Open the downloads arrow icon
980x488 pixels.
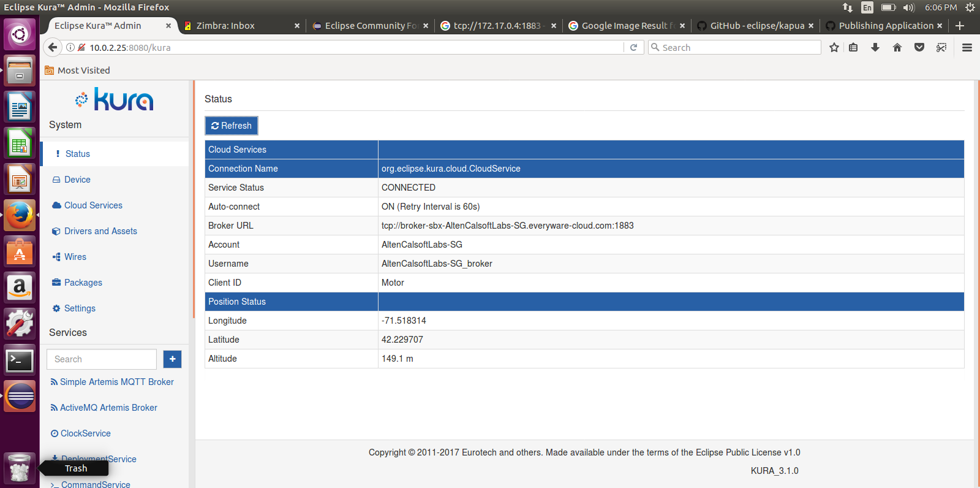[875, 47]
